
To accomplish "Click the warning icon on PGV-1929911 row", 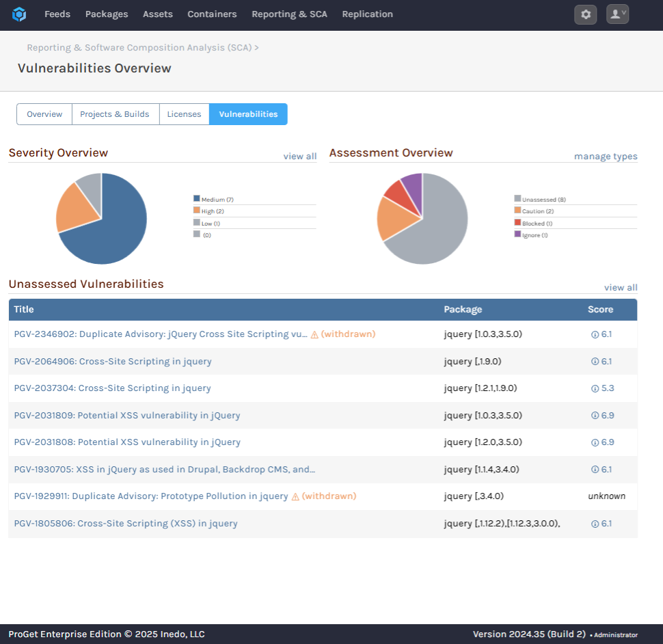I will [x=295, y=497].
